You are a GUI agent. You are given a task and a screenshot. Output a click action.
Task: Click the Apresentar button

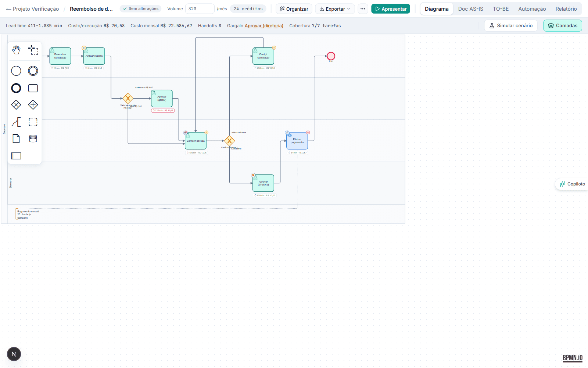391,9
